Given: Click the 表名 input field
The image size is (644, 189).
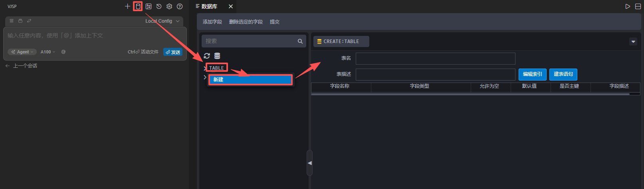Looking at the screenshot, I should tap(435, 59).
